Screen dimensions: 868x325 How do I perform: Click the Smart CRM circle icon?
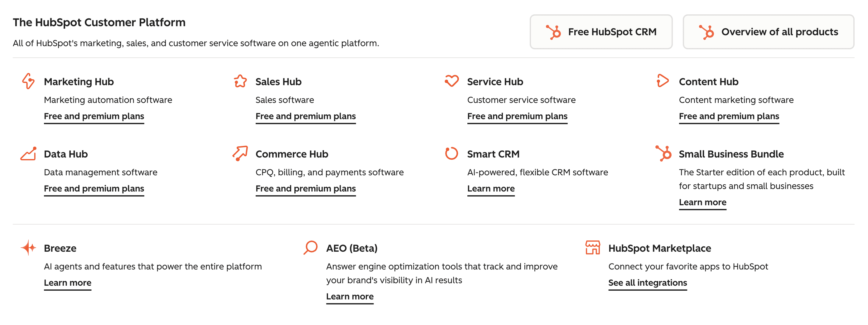pyautogui.click(x=451, y=153)
